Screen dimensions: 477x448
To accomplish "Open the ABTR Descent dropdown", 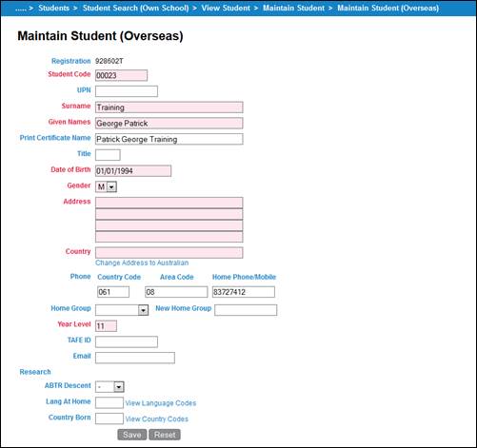I will (x=109, y=386).
